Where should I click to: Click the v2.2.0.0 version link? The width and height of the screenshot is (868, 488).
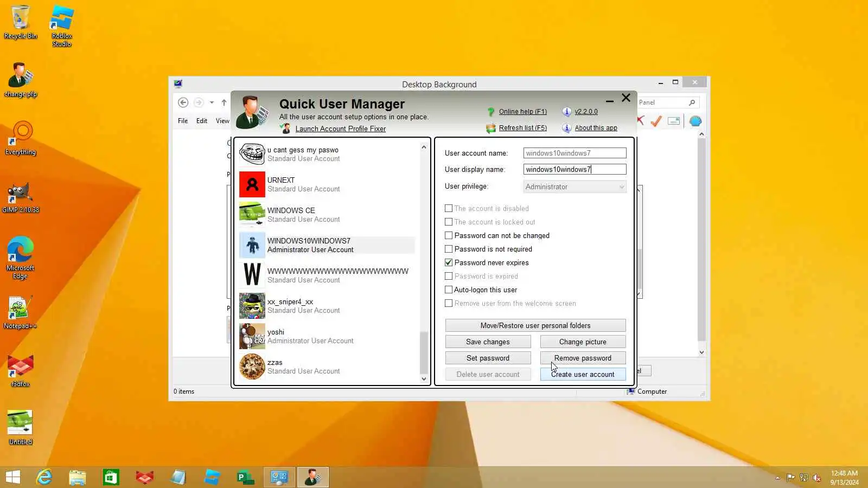(x=586, y=112)
